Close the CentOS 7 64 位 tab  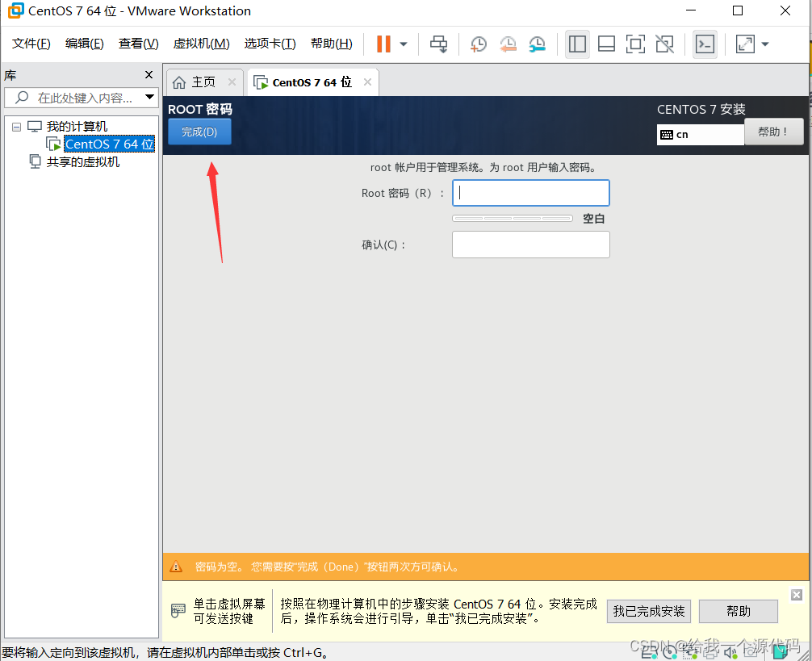click(367, 82)
